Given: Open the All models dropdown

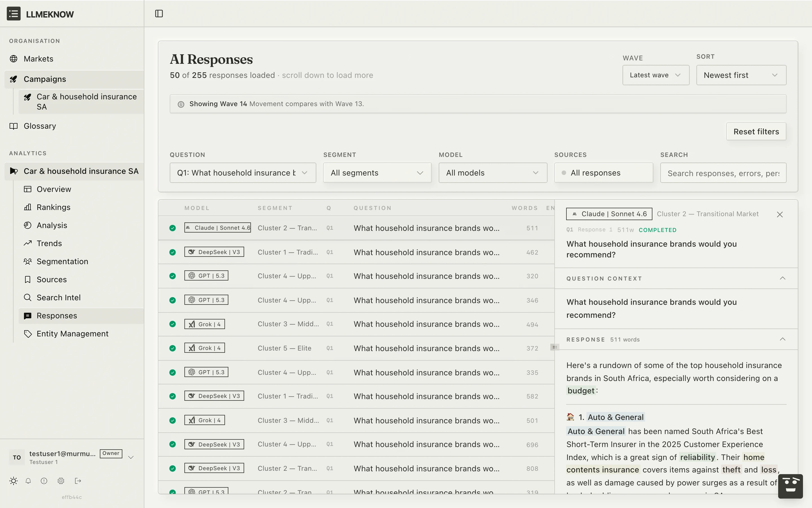Looking at the screenshot, I should click(493, 173).
